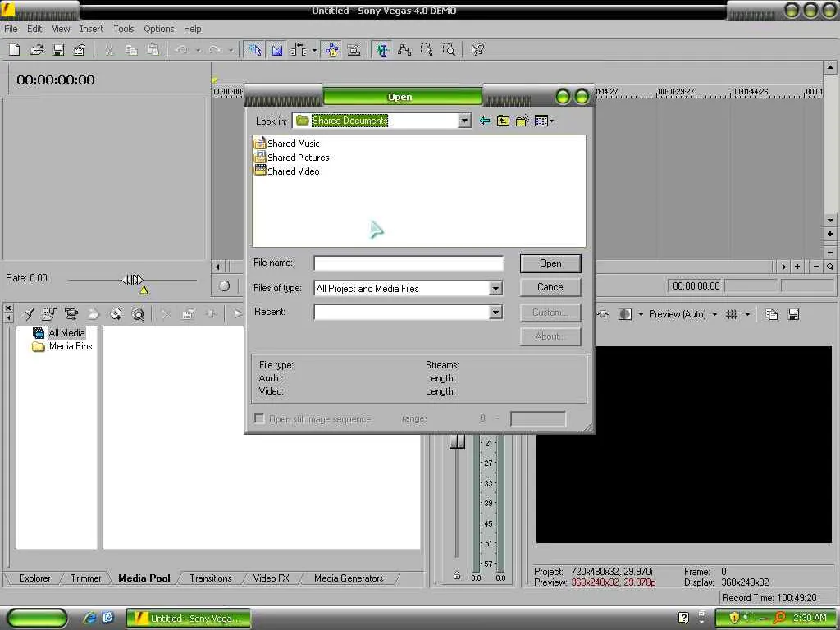This screenshot has width=840, height=630.
Task: Click Up One Level folder icon
Action: [x=503, y=121]
